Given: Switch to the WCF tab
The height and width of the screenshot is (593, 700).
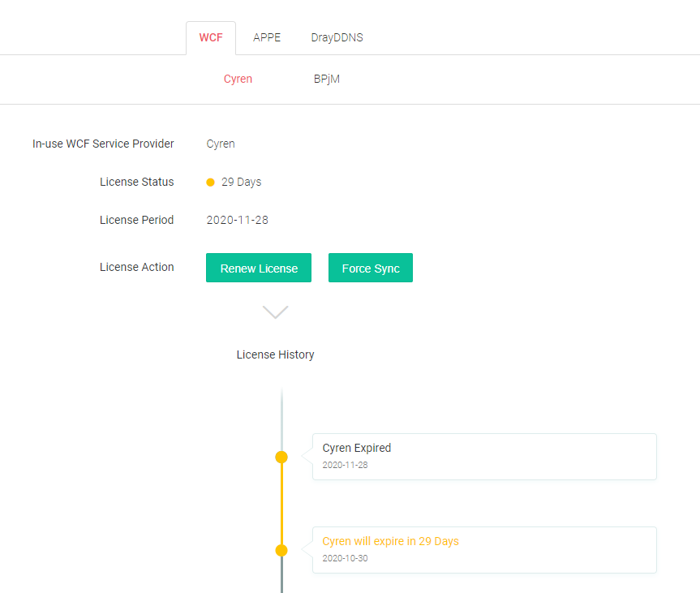Looking at the screenshot, I should [211, 38].
